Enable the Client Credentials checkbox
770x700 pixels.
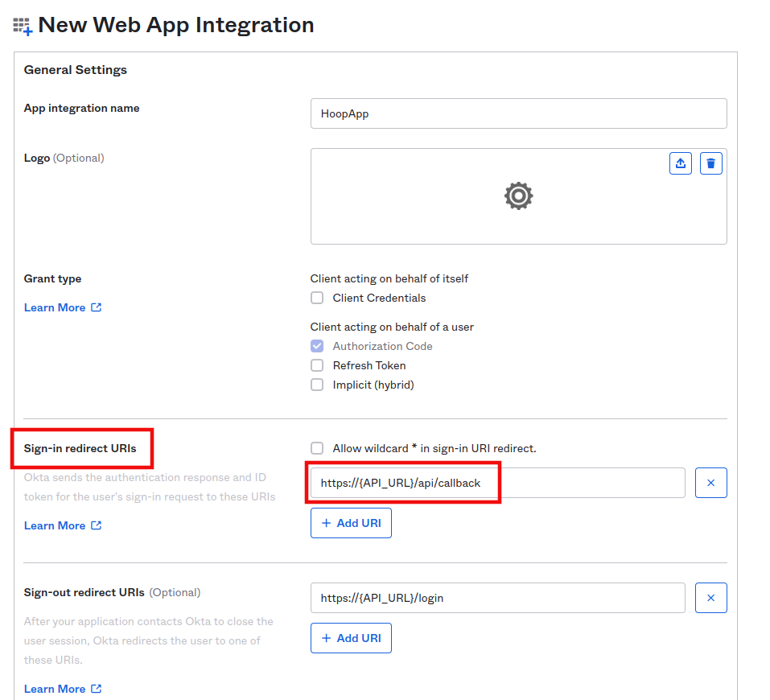click(x=317, y=298)
